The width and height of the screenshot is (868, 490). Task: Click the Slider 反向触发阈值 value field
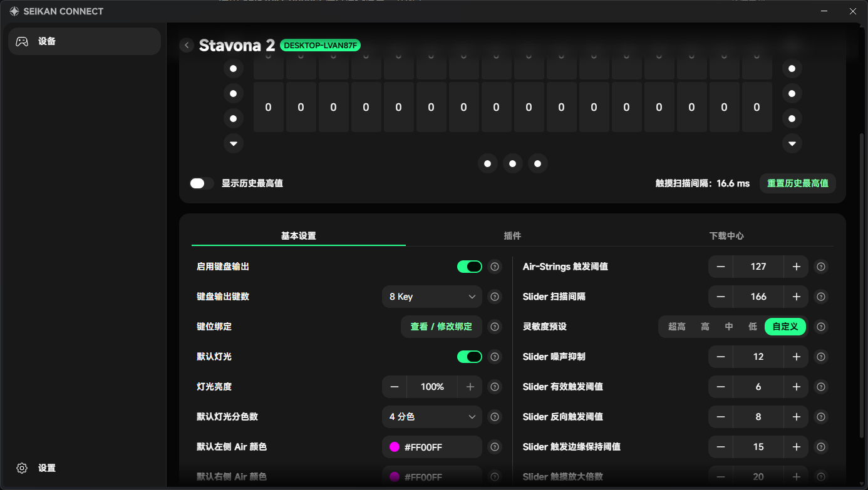(x=758, y=417)
